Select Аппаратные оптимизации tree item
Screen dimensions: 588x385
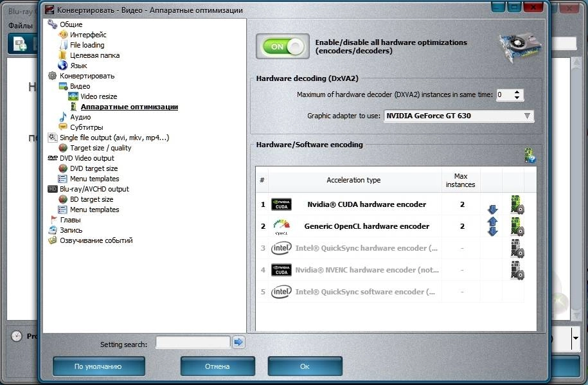pos(129,107)
